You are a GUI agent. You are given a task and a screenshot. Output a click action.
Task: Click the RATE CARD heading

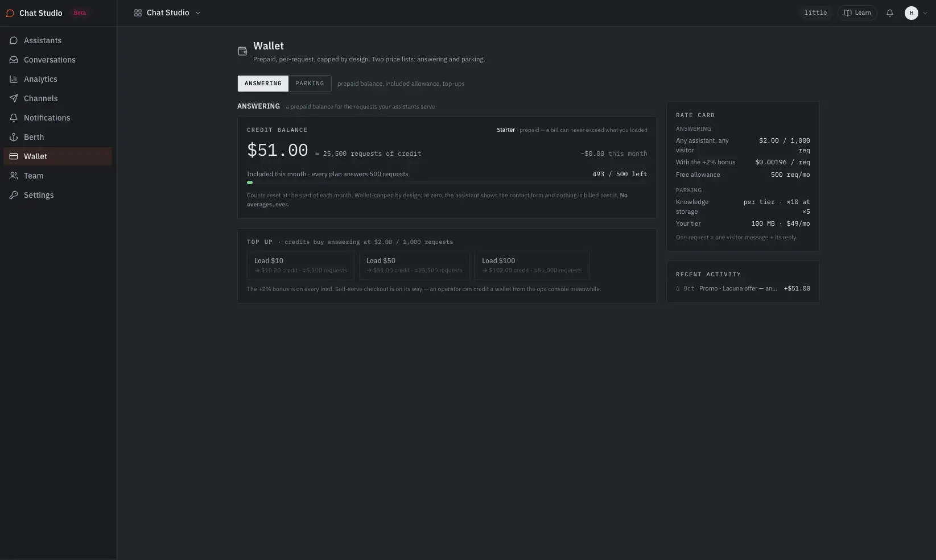coord(695,115)
